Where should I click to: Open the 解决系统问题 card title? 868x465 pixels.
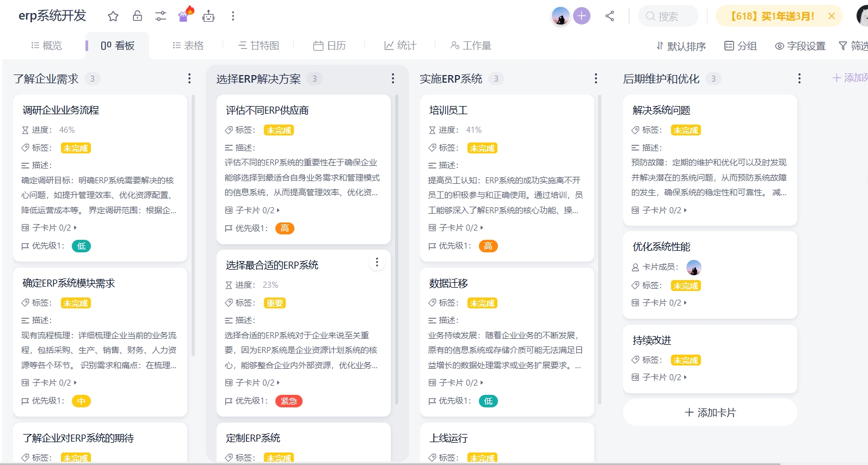pyautogui.click(x=661, y=110)
